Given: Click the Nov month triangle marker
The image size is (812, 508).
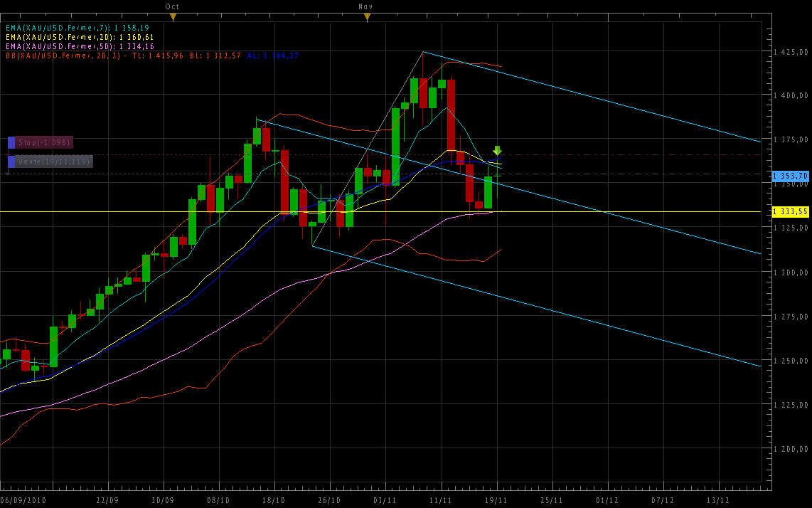Looking at the screenshot, I should pyautogui.click(x=366, y=16).
